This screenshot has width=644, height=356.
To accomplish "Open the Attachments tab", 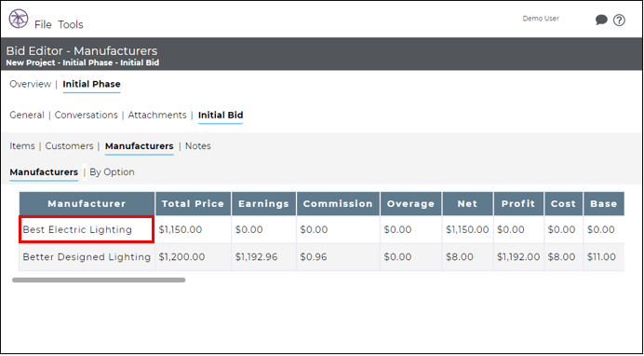I will click(x=157, y=116).
